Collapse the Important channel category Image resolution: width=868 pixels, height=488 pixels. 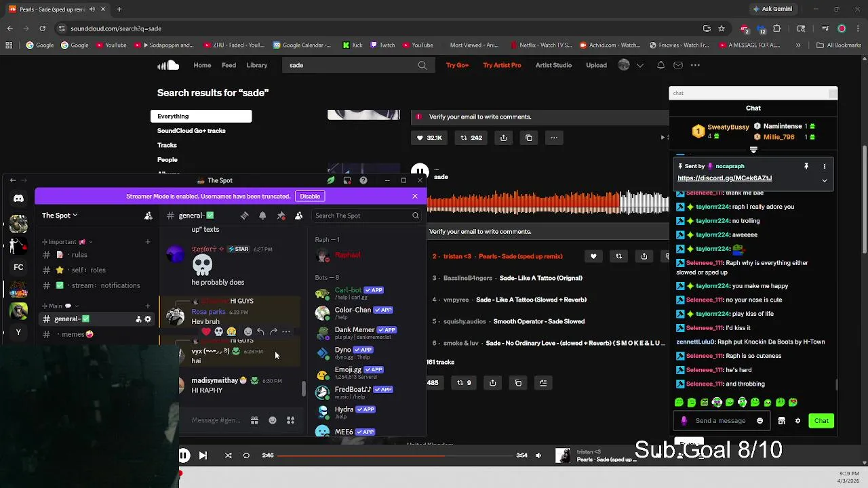point(68,242)
